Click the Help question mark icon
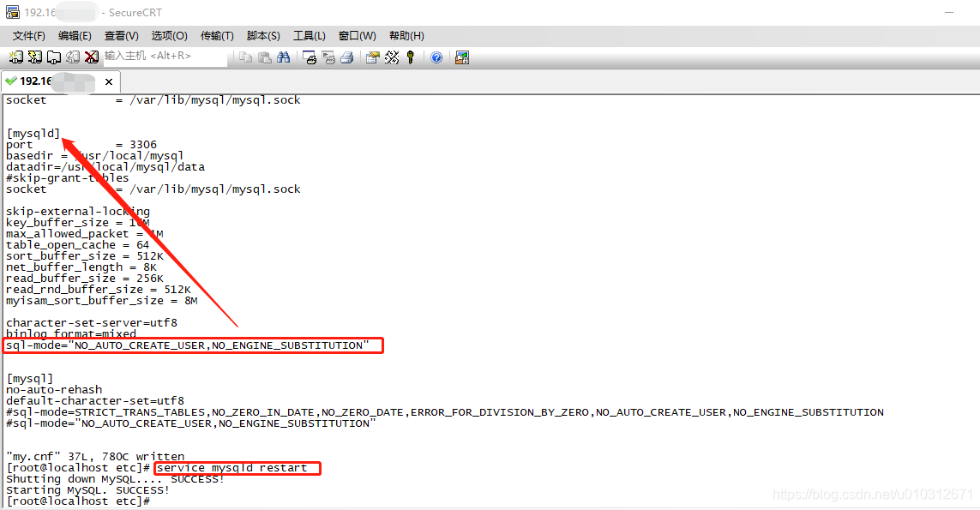The image size is (980, 510). [x=436, y=57]
